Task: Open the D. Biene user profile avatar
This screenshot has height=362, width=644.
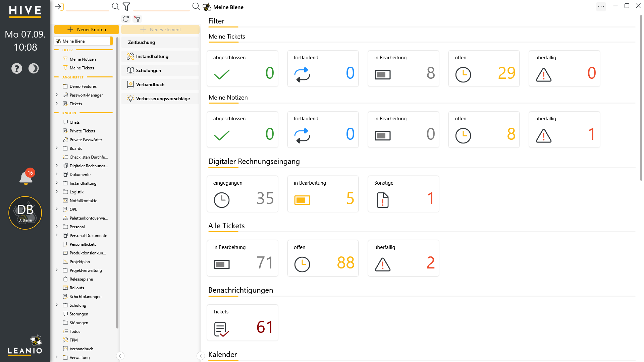Action: click(x=25, y=213)
